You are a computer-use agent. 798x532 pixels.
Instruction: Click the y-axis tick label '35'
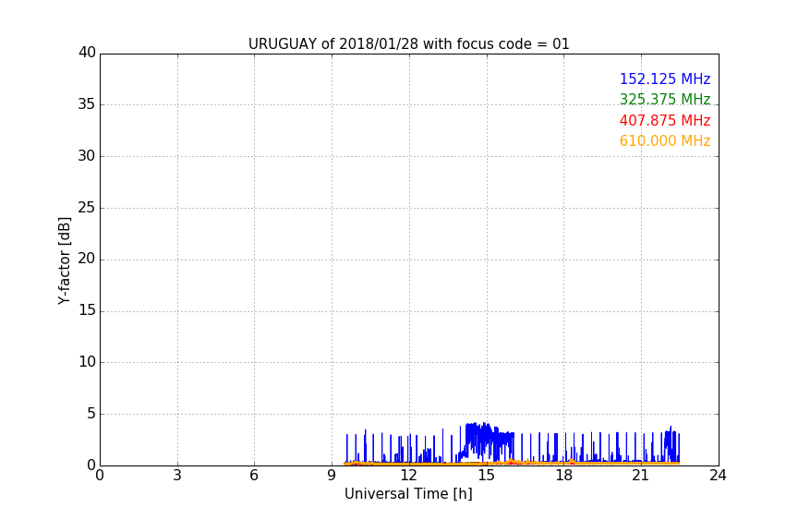tap(87, 104)
